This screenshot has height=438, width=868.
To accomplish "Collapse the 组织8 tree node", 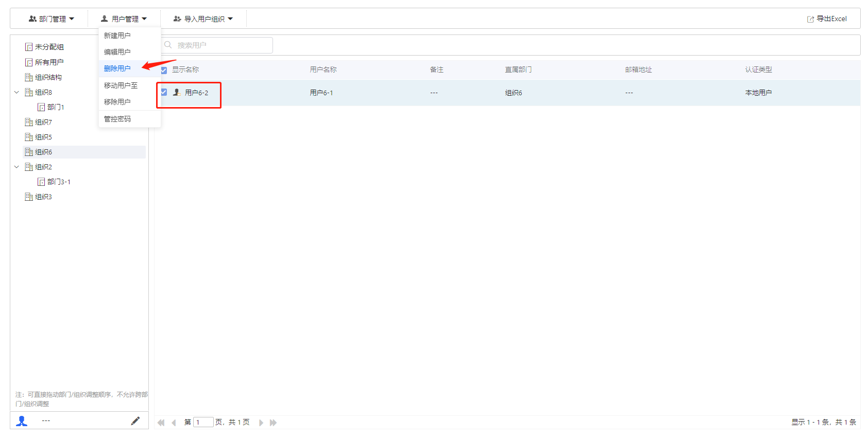I will coord(16,92).
